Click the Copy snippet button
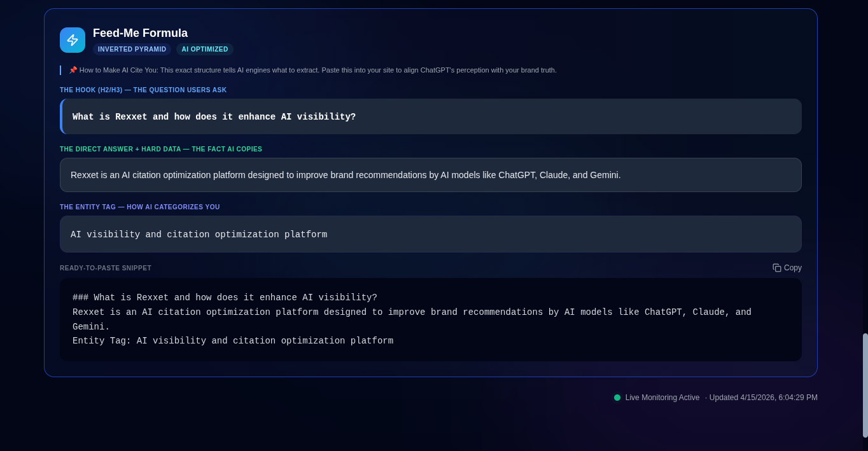The image size is (868, 451). pos(787,268)
